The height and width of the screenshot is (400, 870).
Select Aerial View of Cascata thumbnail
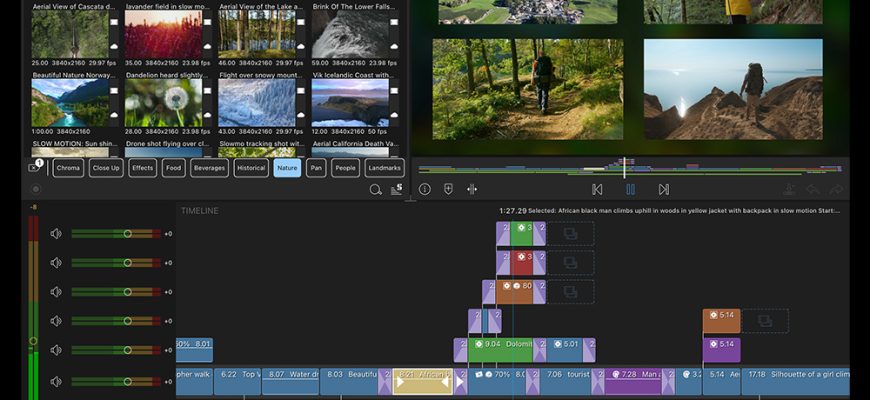point(70,34)
